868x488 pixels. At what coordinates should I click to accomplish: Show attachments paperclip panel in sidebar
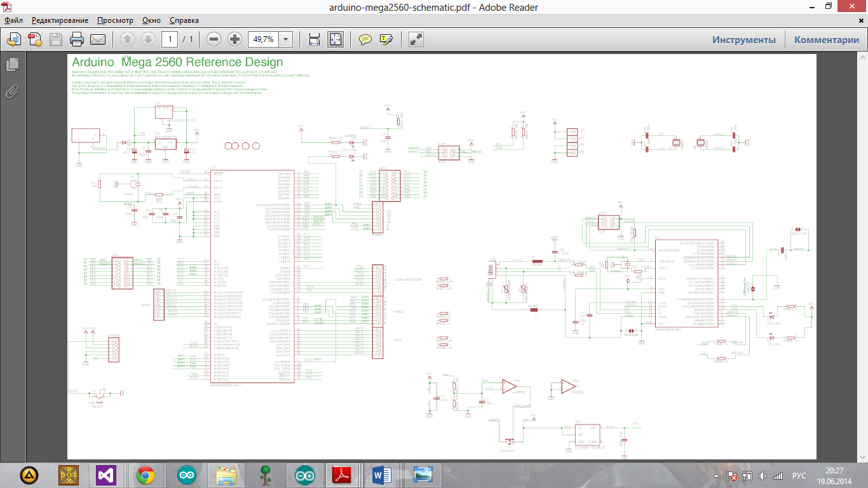(x=12, y=91)
